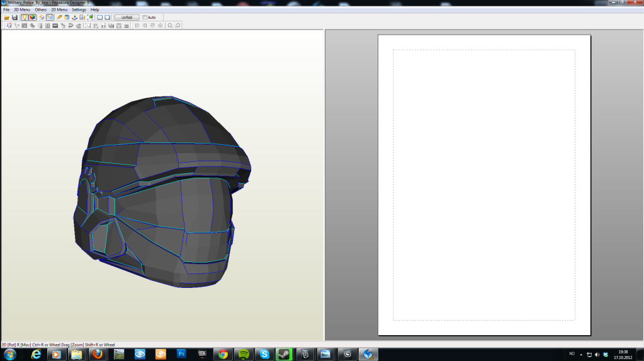Toggle the blue open-box show edges icon
Image resolution: width=644 pixels, height=361 pixels.
coord(50,17)
